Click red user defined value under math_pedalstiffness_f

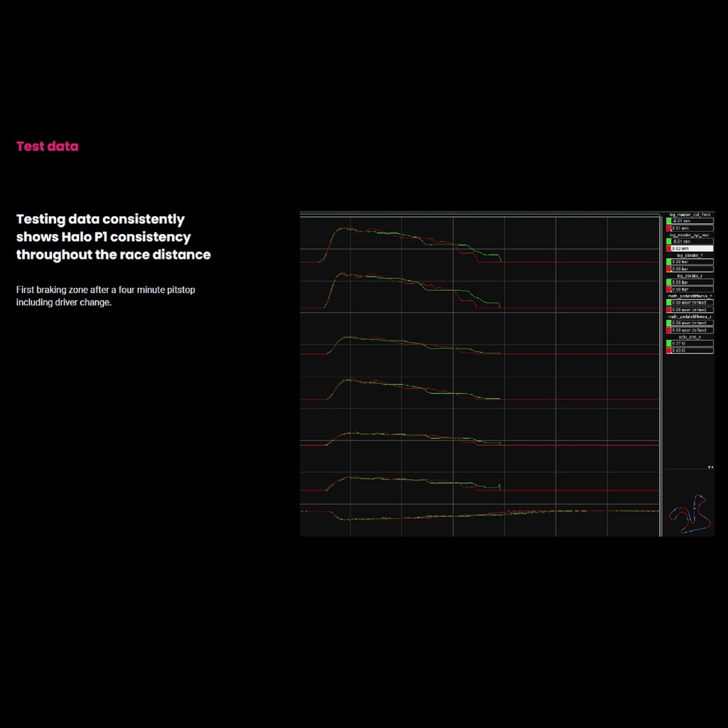pos(692,310)
